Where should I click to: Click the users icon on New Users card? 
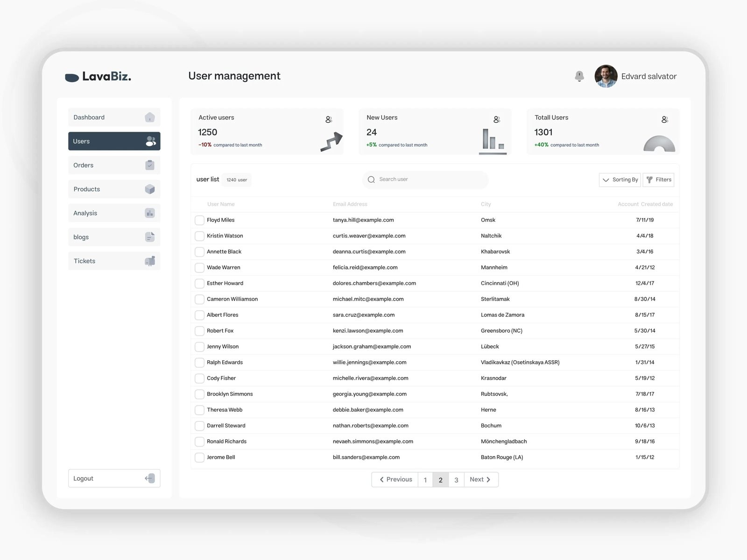497,119
